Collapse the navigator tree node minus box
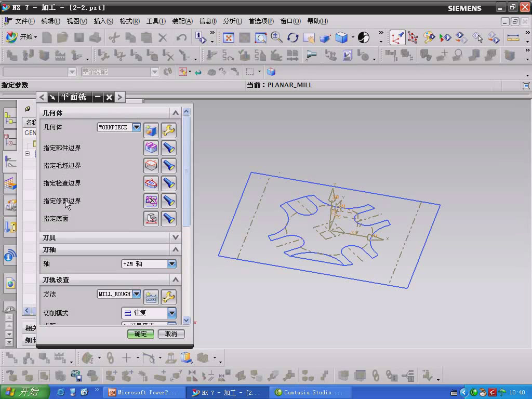 (x=27, y=153)
